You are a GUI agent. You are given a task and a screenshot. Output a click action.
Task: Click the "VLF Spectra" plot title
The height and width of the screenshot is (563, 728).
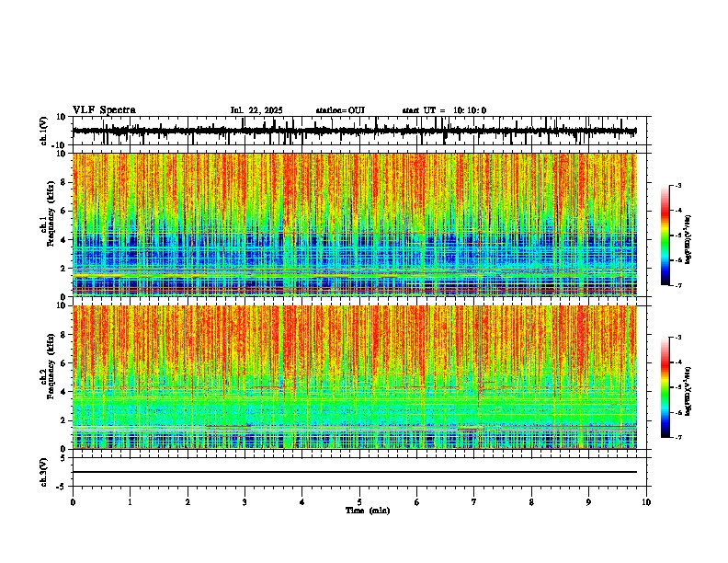point(104,110)
